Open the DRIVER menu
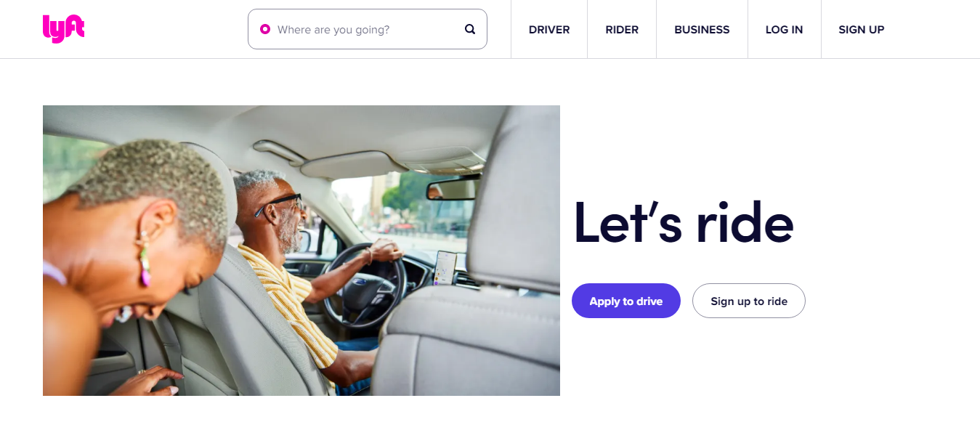 (549, 30)
